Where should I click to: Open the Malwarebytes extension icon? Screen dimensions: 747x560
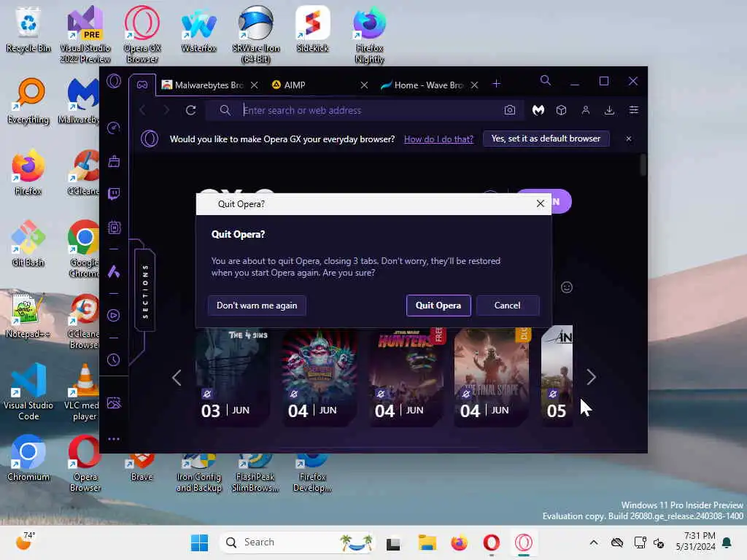coord(538,110)
